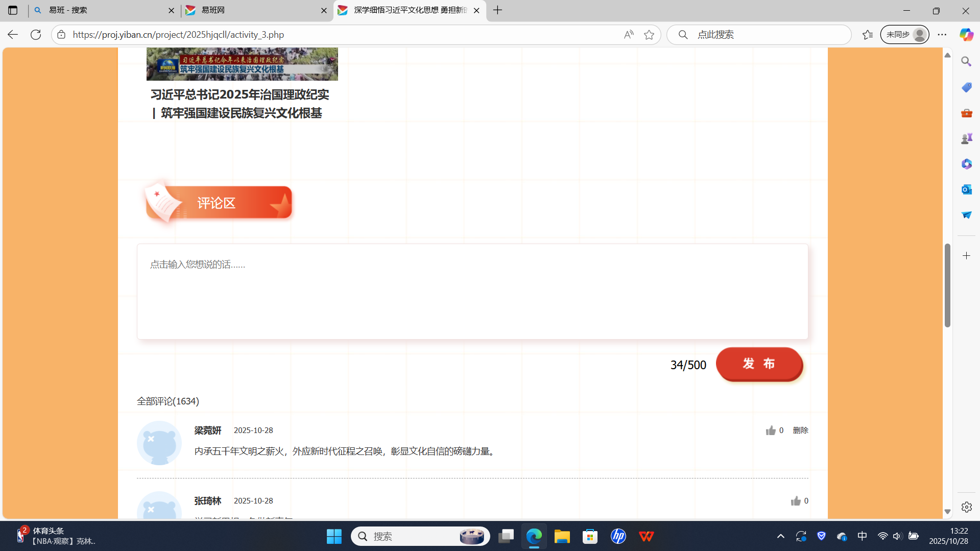980x551 pixels.
Task: Toggle the 中 input method indicator
Action: (x=862, y=536)
